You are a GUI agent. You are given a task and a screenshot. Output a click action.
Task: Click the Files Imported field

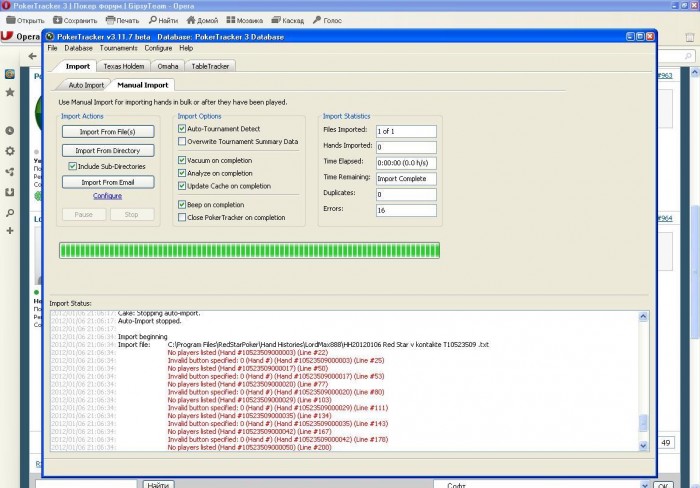tap(406, 131)
